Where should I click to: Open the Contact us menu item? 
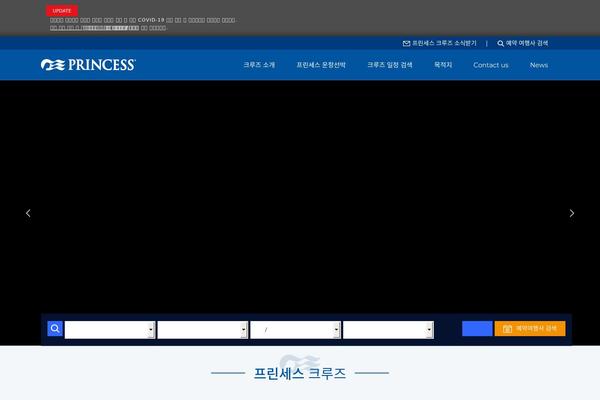pos(491,65)
